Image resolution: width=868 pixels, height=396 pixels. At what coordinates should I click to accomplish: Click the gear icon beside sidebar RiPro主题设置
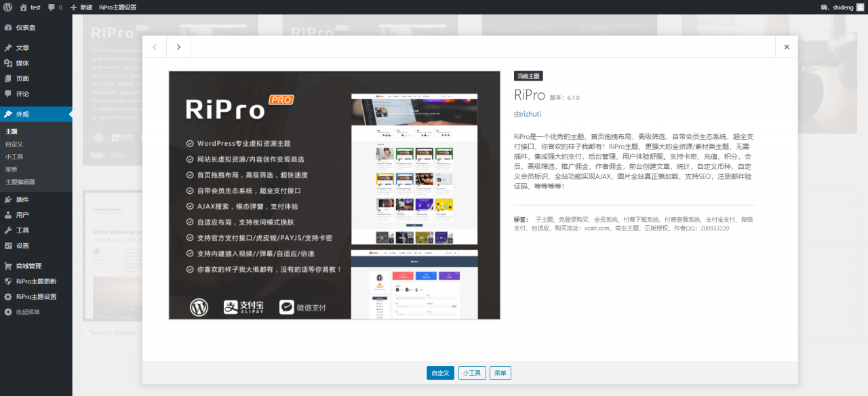click(x=8, y=296)
